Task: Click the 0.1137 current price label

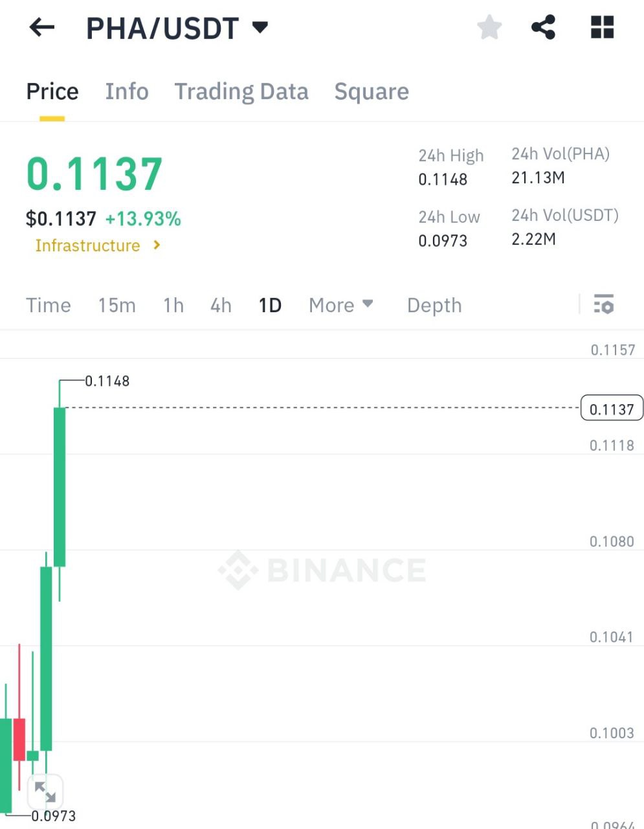Action: [x=612, y=409]
